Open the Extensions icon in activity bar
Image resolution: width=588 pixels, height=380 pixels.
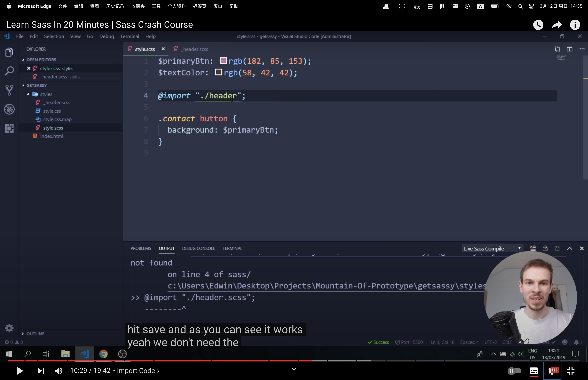click(9, 129)
